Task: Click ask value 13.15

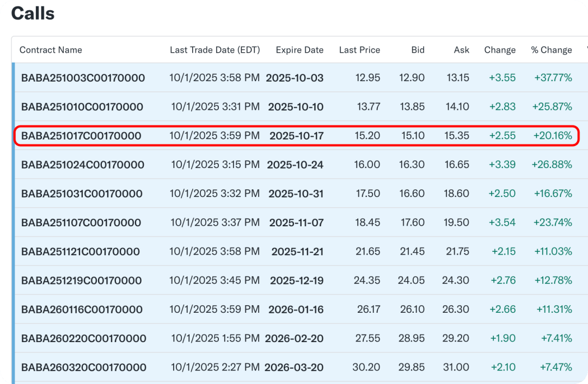Action: point(458,78)
